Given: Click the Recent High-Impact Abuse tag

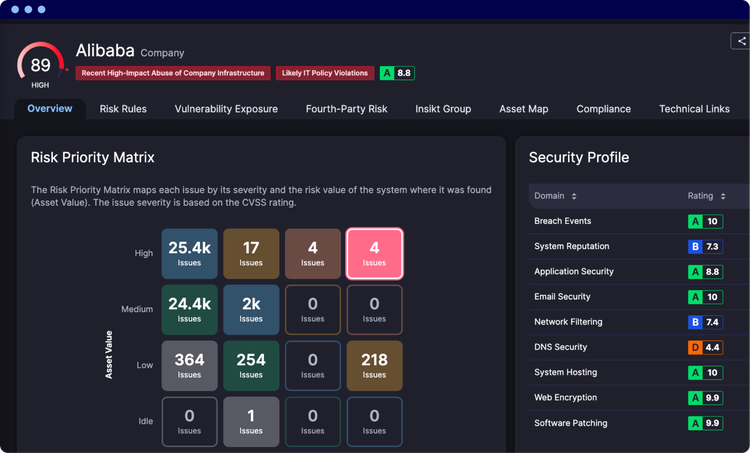Looking at the screenshot, I should point(173,73).
